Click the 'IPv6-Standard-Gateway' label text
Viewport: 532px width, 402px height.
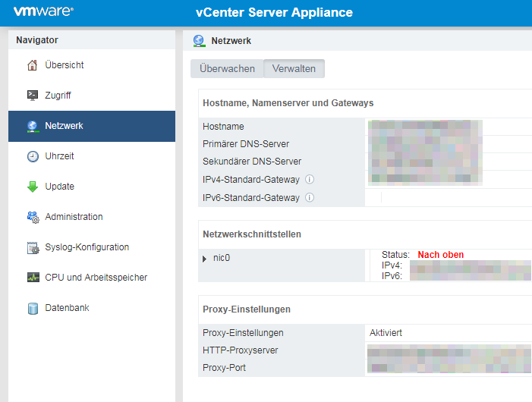tap(251, 198)
